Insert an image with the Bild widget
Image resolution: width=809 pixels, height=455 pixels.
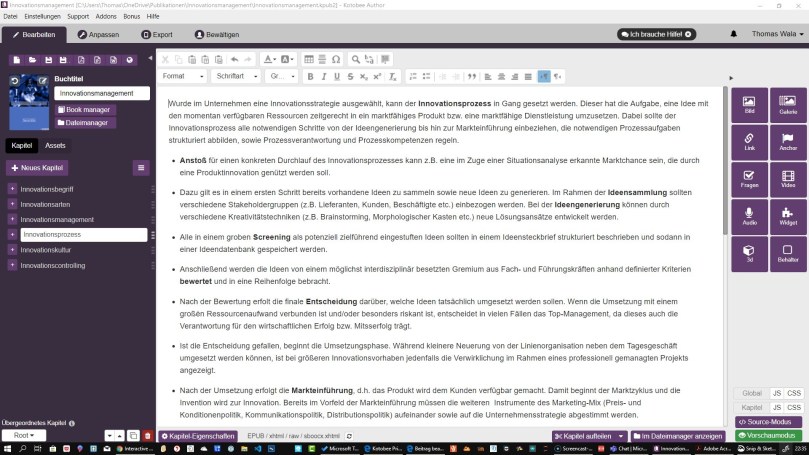tap(749, 105)
